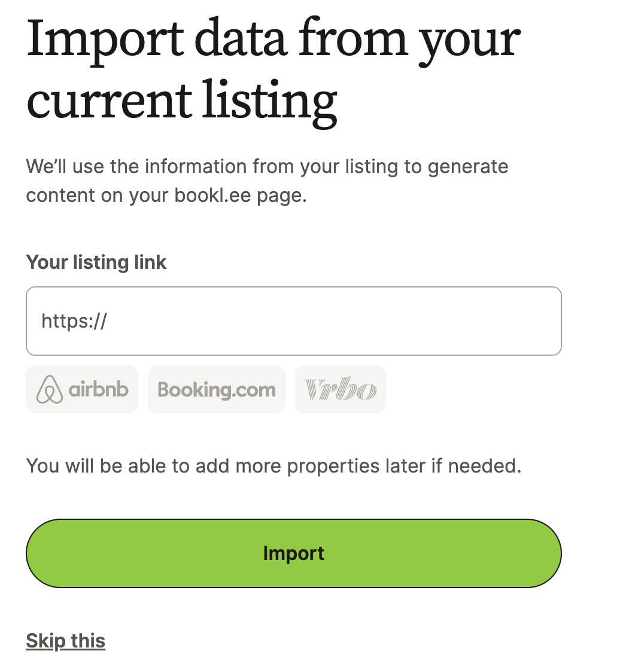Click the ".com" part of Booking.com logo
Image resolution: width=620 pixels, height=672 pixels.
[251, 390]
